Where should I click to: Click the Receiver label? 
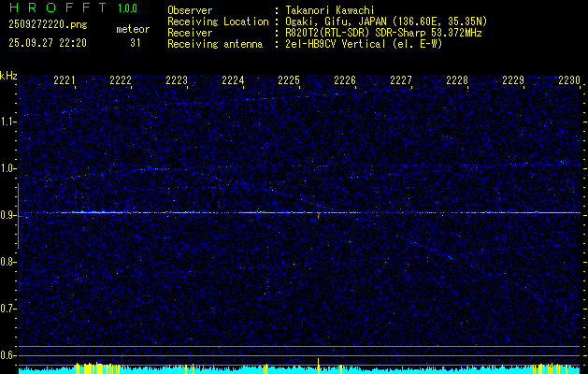tap(190, 33)
